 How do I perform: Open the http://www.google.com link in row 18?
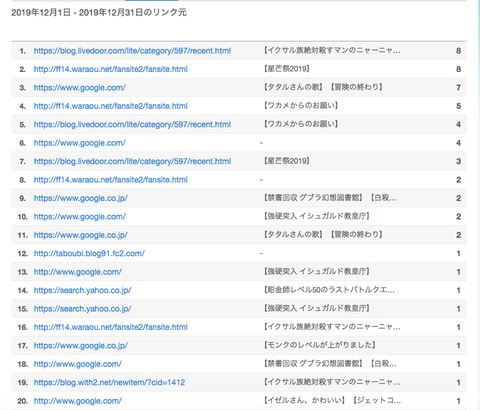tap(78, 364)
